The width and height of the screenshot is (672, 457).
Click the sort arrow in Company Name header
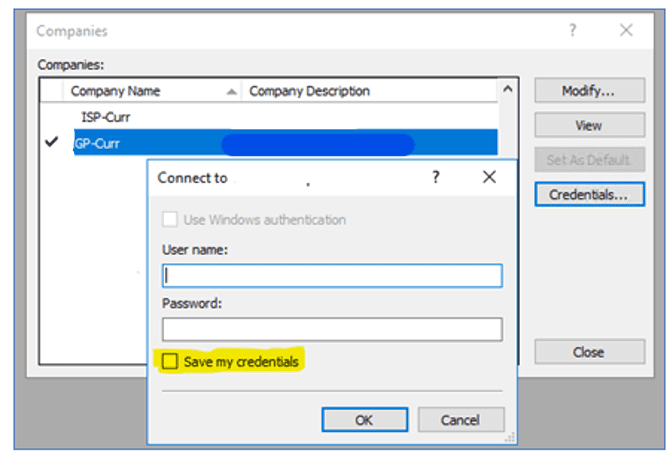(232, 91)
